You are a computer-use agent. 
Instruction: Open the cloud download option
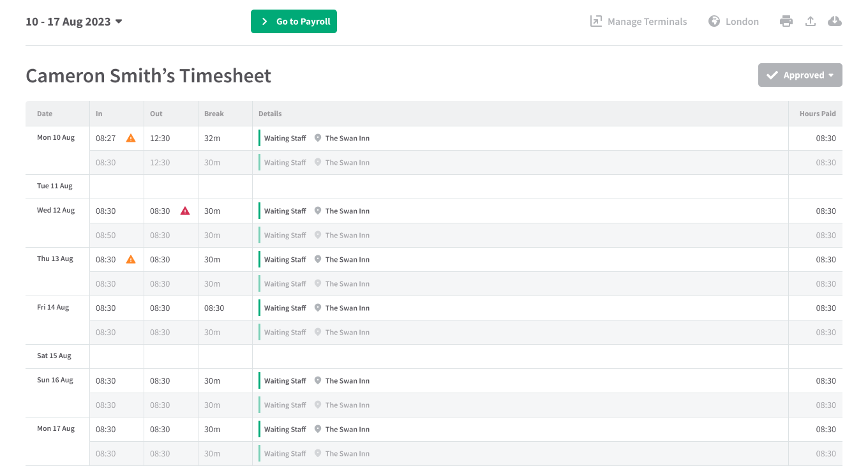tap(835, 21)
